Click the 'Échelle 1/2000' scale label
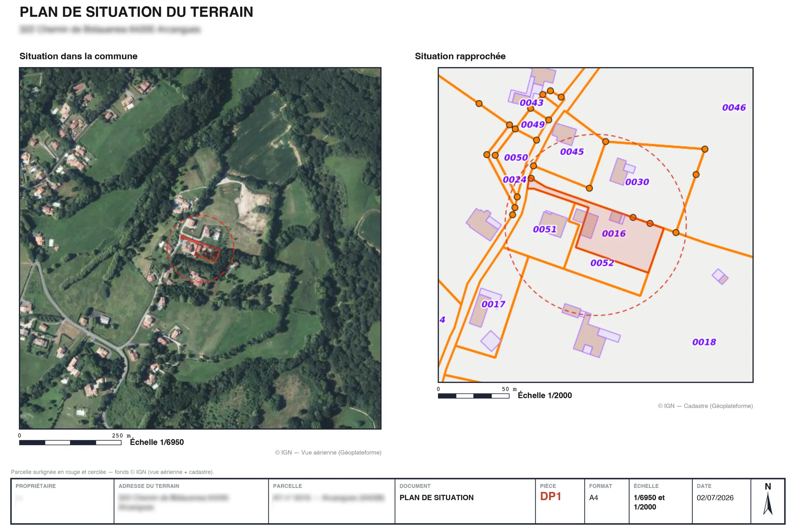793x532 pixels. [545, 395]
